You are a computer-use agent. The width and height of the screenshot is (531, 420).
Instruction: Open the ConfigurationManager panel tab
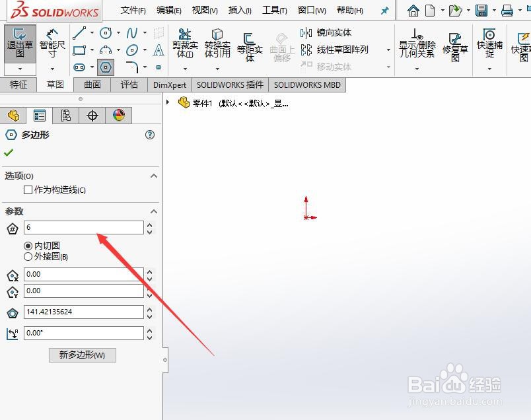tap(65, 116)
